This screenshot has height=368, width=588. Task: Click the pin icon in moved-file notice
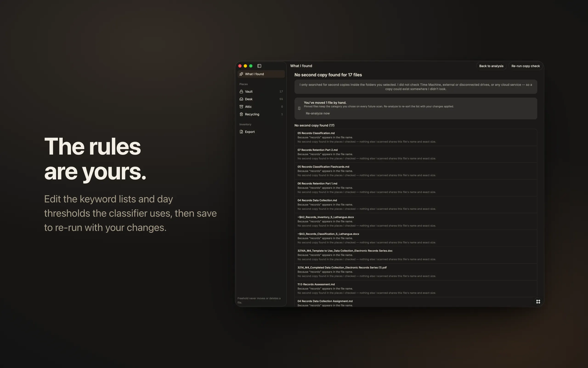tap(299, 108)
